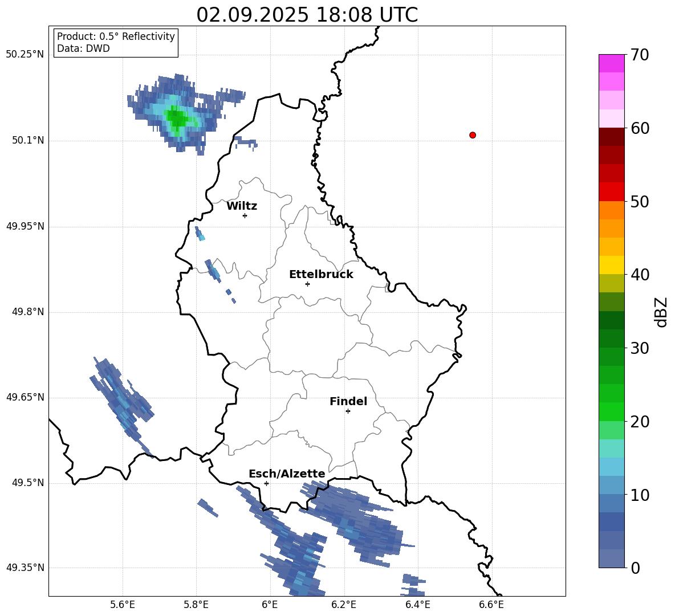The height and width of the screenshot is (616, 675).
Task: Click the dBZ colorbar axis label
Action: coord(661,312)
